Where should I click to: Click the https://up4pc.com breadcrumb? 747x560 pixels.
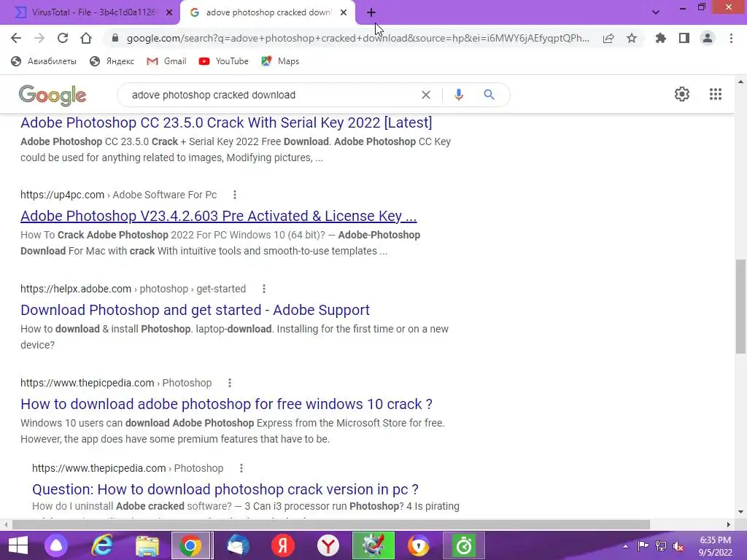coord(63,195)
